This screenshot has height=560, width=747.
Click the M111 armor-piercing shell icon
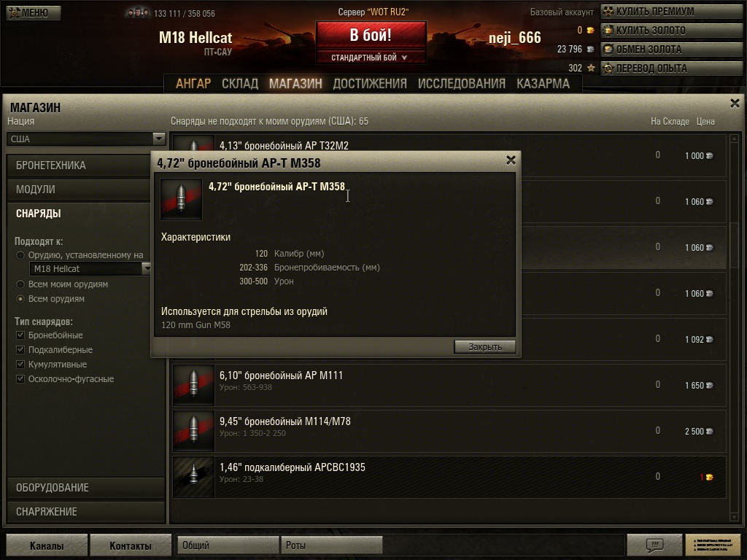click(x=193, y=385)
